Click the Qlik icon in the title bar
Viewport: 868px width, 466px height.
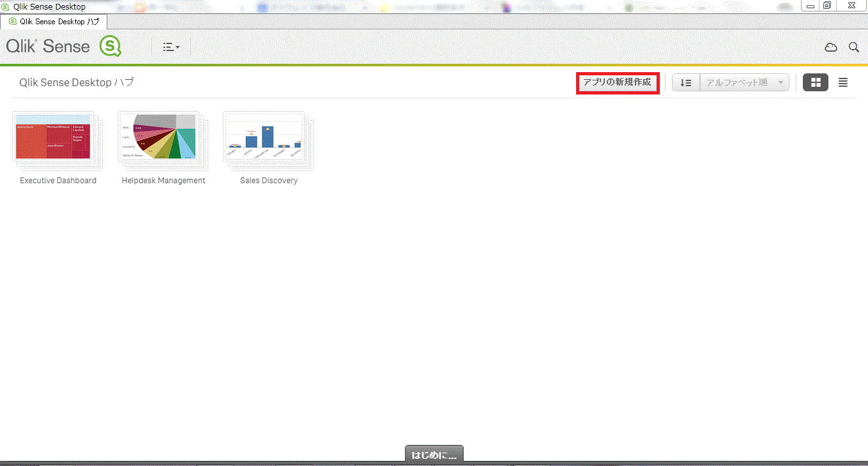(5, 6)
